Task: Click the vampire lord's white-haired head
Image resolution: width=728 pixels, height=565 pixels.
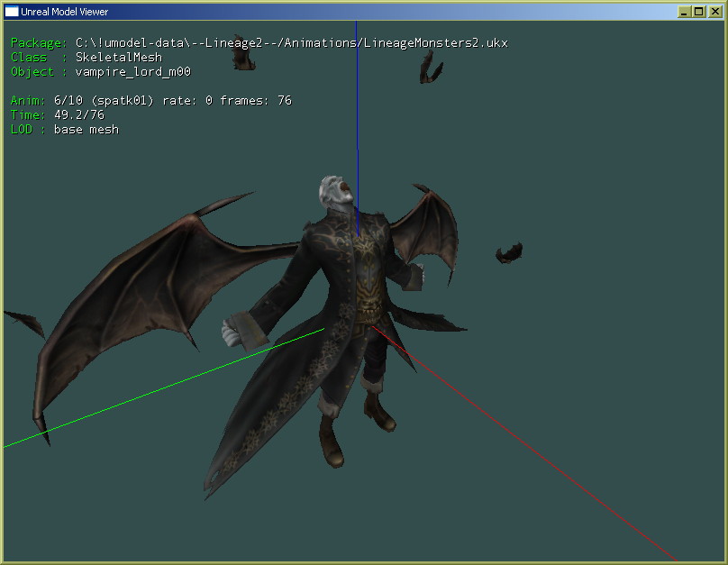Action: [x=335, y=194]
